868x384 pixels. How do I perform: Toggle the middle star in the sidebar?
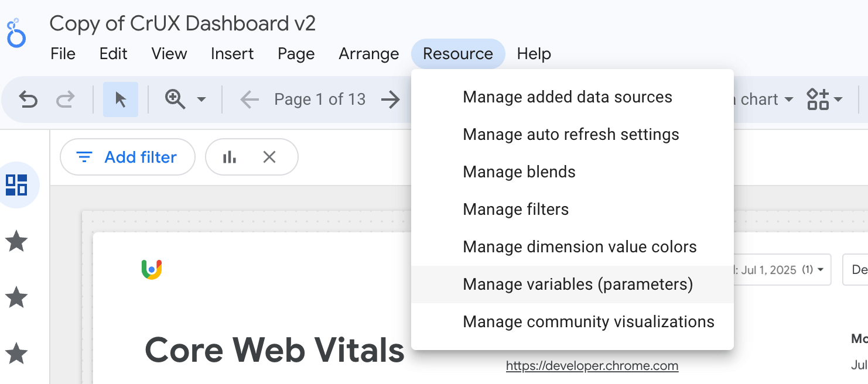click(18, 297)
